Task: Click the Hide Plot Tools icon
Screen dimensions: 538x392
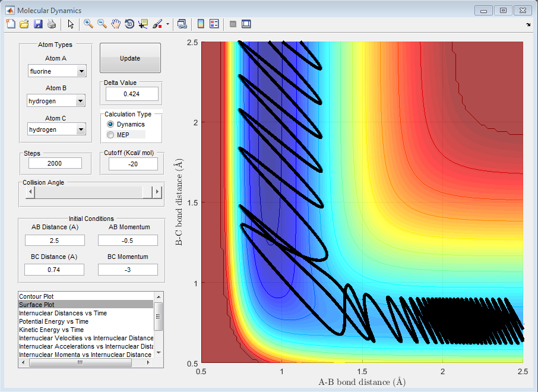Action: [233, 24]
